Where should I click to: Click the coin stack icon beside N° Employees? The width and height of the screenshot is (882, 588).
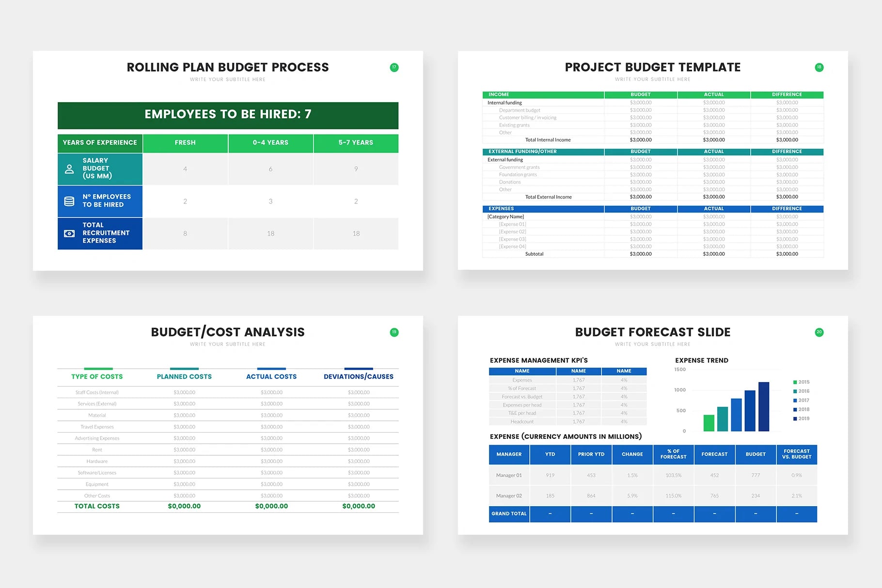click(x=69, y=201)
